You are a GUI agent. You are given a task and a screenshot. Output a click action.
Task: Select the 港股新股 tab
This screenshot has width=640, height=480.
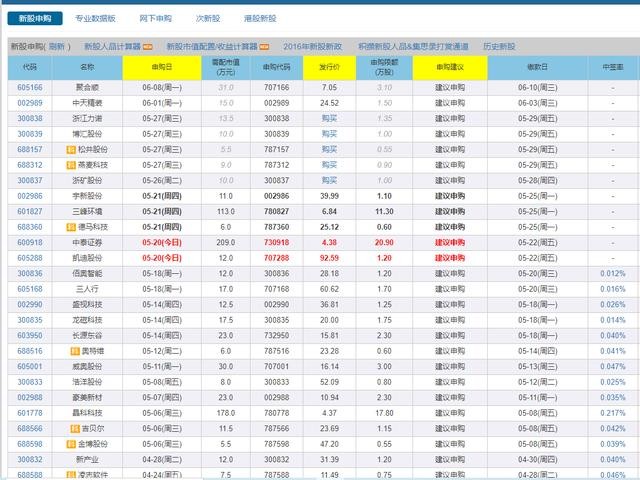[x=260, y=19]
